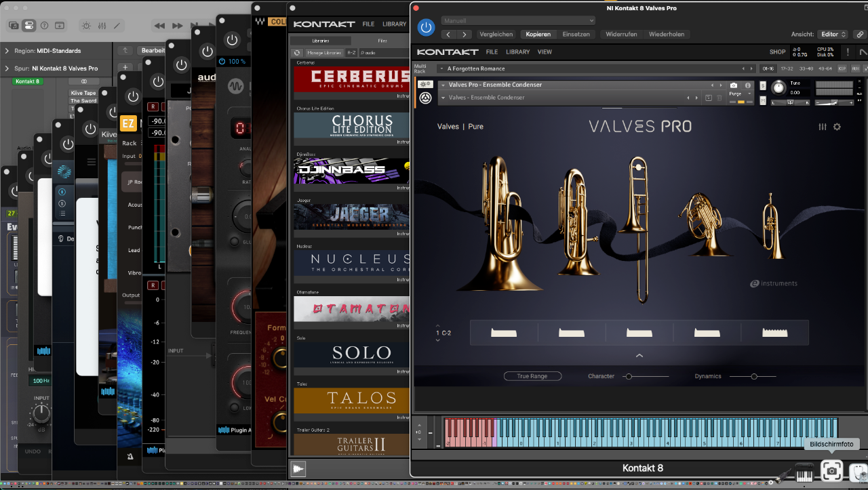
Task: Expand the Spur: NI Kontakt 8 disclosure
Action: coord(7,68)
